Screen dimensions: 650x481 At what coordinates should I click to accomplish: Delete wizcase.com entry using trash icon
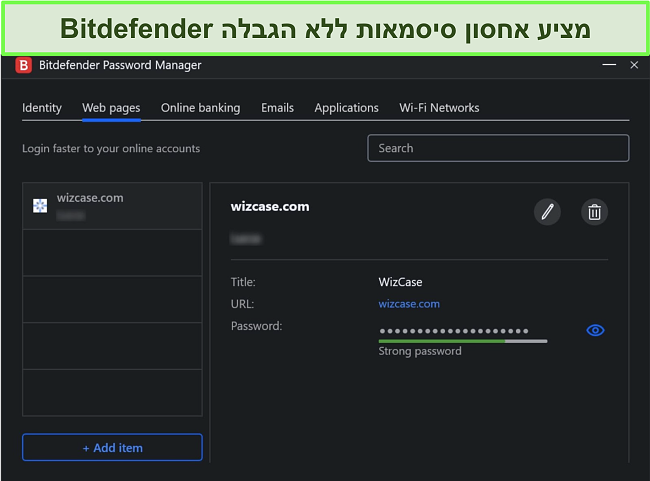[594, 212]
